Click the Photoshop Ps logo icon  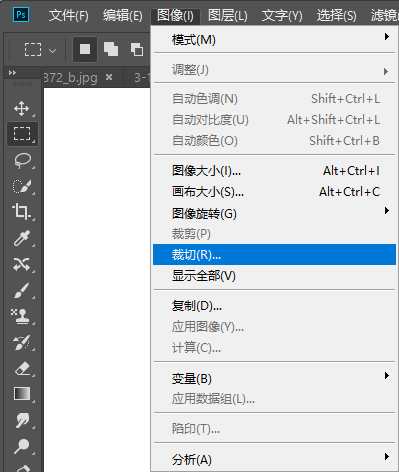point(21,14)
